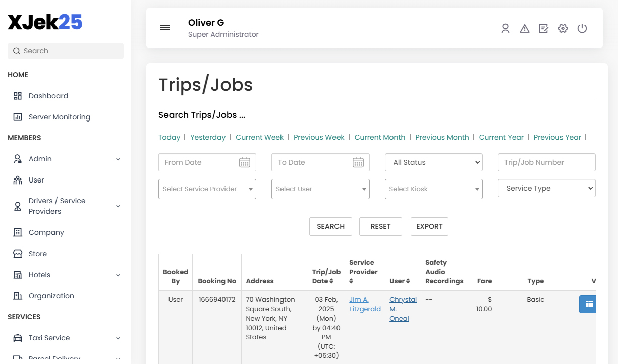This screenshot has width=618, height=364.
Task: Select the Dashboard icon in sidebar
Action: [18, 95]
